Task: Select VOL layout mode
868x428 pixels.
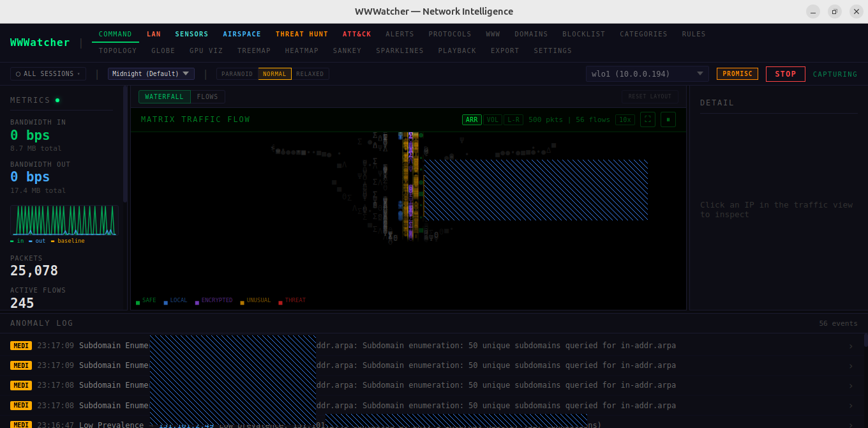Action: coord(493,119)
